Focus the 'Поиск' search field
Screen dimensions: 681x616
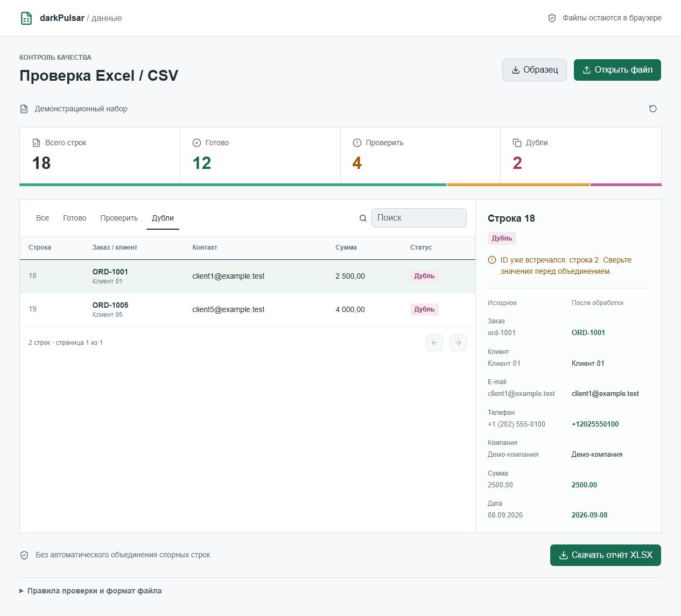tap(419, 218)
